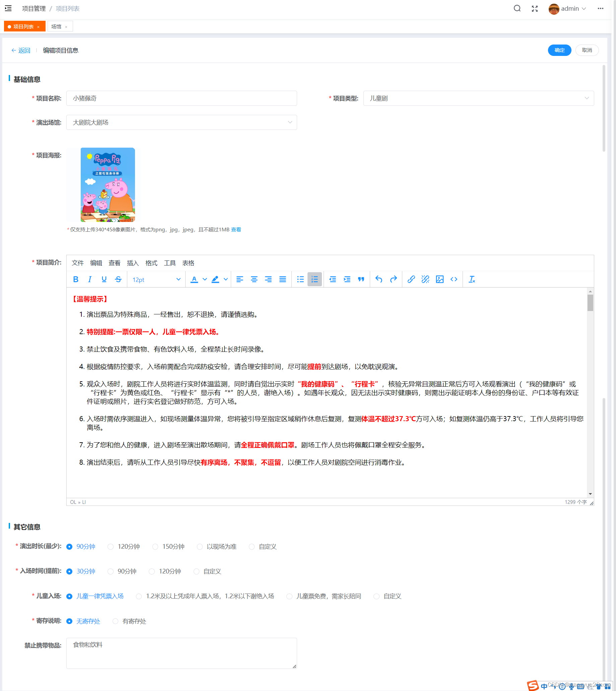Insert a hyperlink
Image resolution: width=616 pixels, height=691 pixels.
(411, 279)
